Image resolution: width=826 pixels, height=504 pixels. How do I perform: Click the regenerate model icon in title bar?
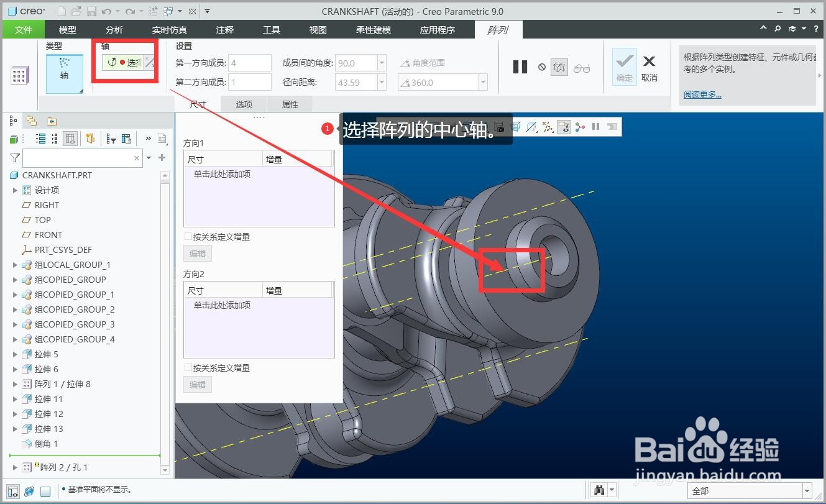pos(152,11)
